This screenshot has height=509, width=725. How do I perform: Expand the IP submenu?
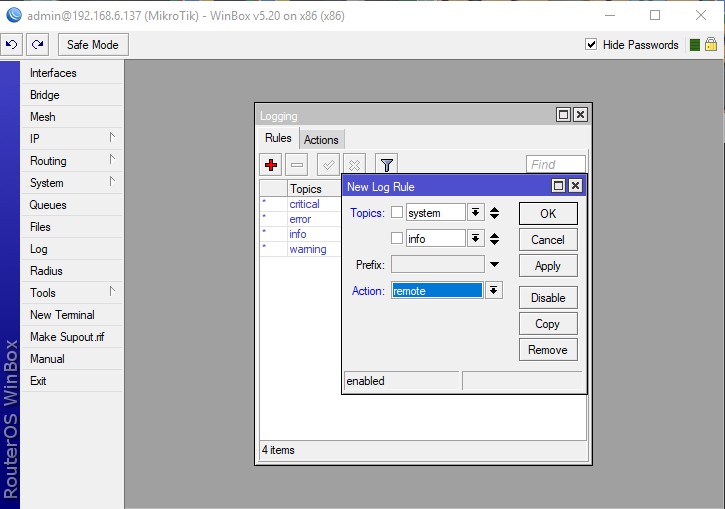click(112, 137)
